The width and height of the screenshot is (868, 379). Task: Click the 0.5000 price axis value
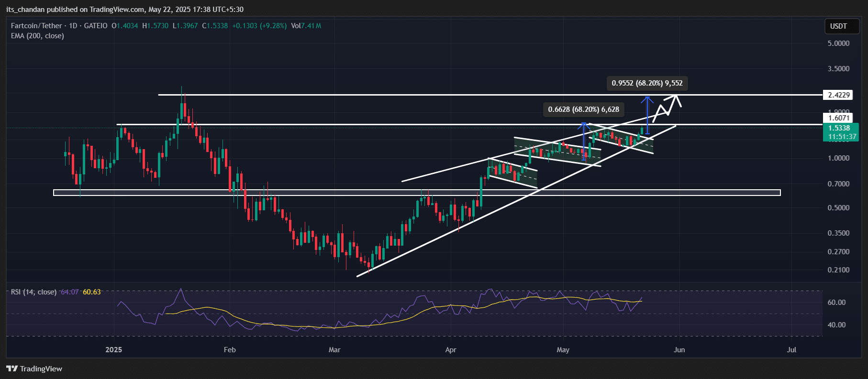coord(838,208)
